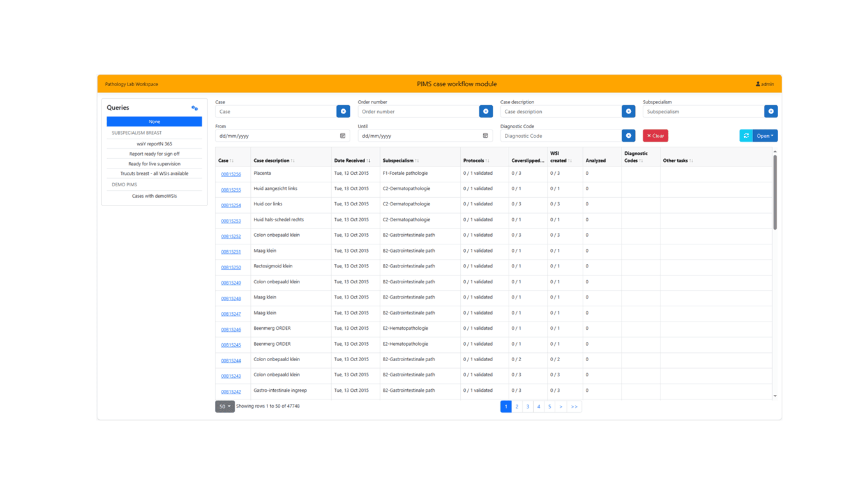Viewport: 868px width, 483px height.
Task: Open case link 00B15256
Action: pyautogui.click(x=230, y=174)
